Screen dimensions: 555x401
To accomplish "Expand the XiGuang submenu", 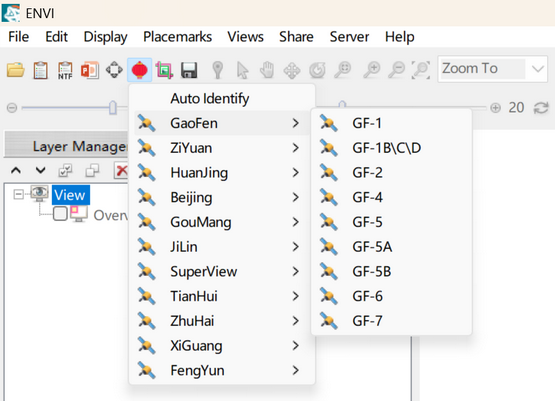I will (x=222, y=346).
